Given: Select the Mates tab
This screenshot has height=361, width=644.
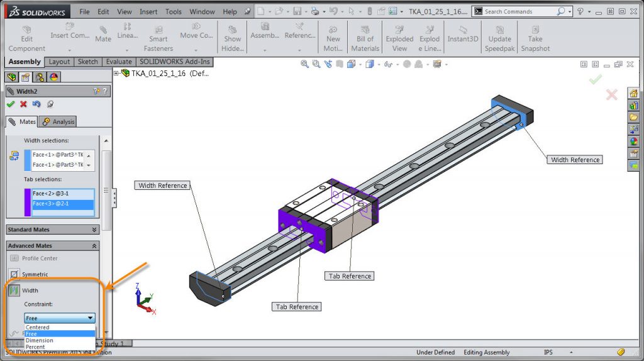Looking at the screenshot, I should [22, 121].
